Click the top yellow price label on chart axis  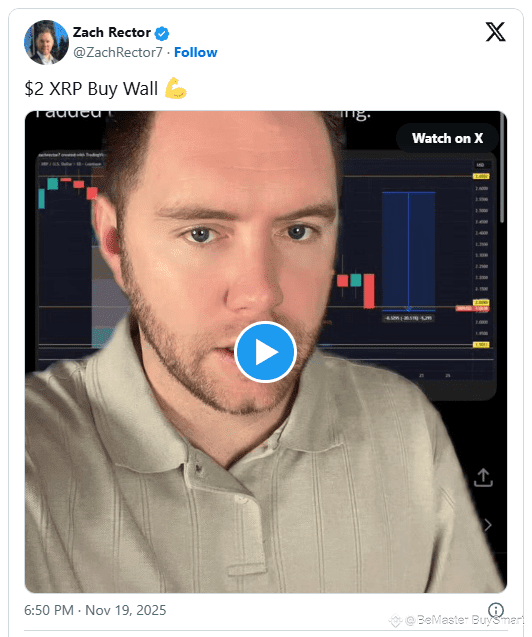(481, 176)
